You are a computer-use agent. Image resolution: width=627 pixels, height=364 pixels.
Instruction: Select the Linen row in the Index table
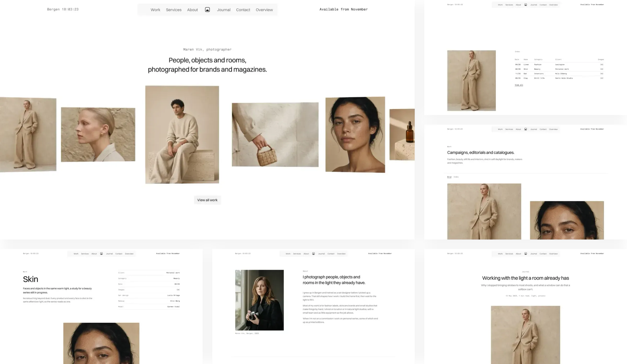[559, 64]
